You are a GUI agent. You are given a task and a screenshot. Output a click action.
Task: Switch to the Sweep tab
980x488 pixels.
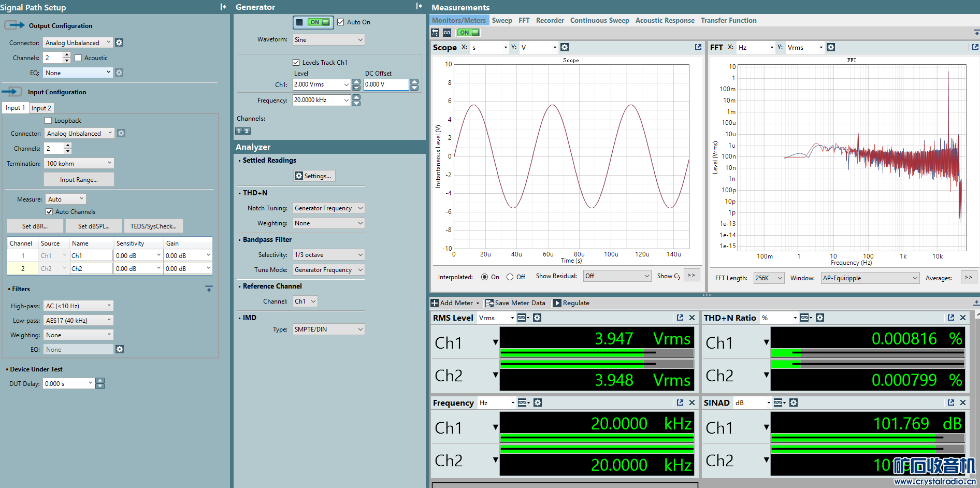pyautogui.click(x=501, y=21)
